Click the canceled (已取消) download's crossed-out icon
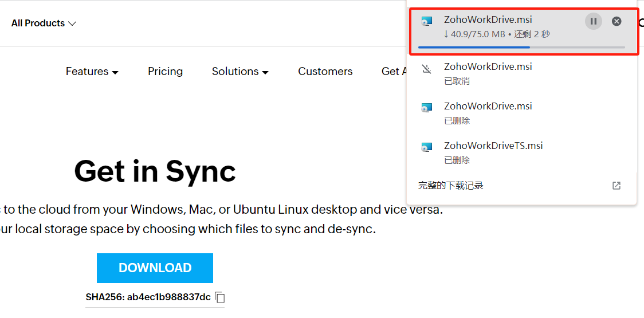The image size is (644, 318). (x=426, y=69)
